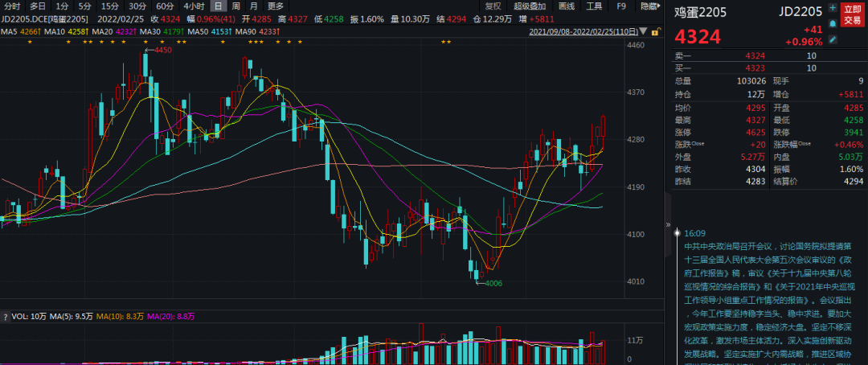Click the question mark icon beside VOL
This screenshot has height=365, width=868.
tap(6, 317)
